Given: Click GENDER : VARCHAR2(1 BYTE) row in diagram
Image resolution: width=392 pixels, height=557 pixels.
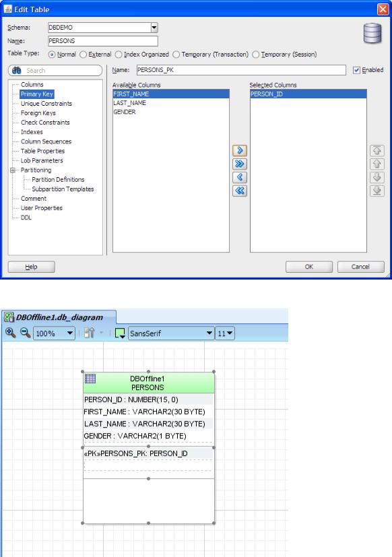Looking at the screenshot, I should pos(149,436).
